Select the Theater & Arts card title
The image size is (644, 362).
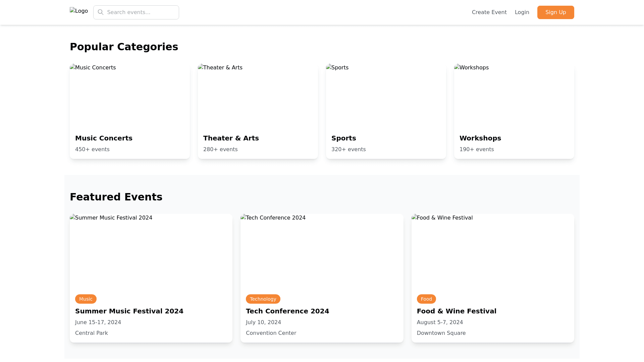click(x=231, y=138)
